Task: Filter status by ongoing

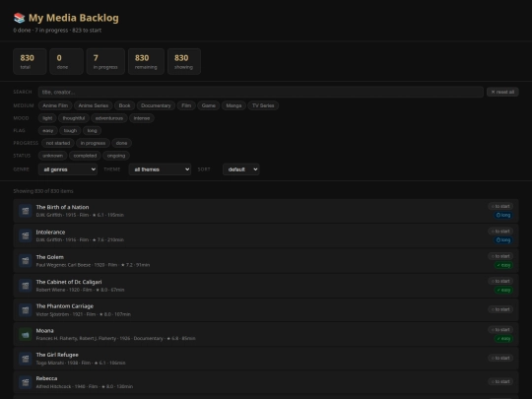Action: (116, 156)
